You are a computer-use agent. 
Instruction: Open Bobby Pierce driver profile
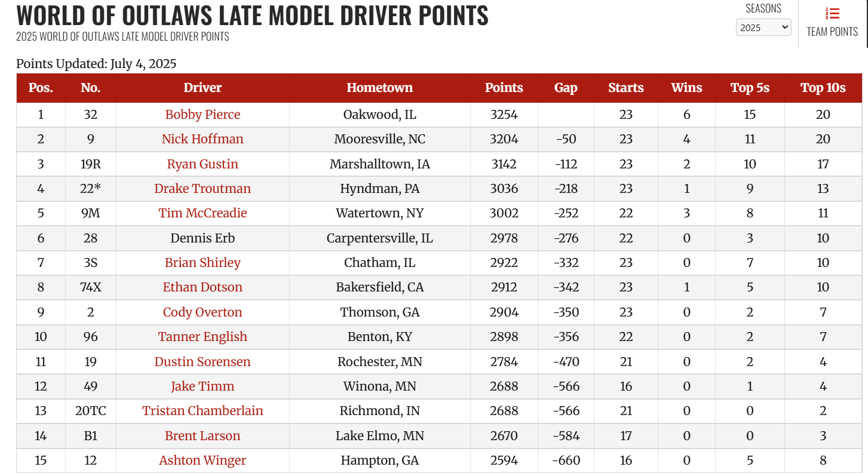pyautogui.click(x=203, y=115)
